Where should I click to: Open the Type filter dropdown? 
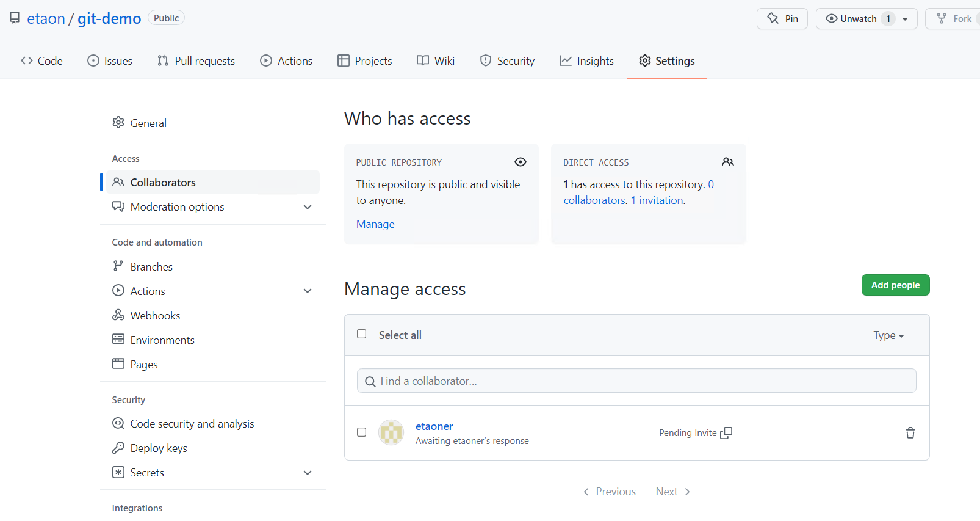(x=888, y=335)
